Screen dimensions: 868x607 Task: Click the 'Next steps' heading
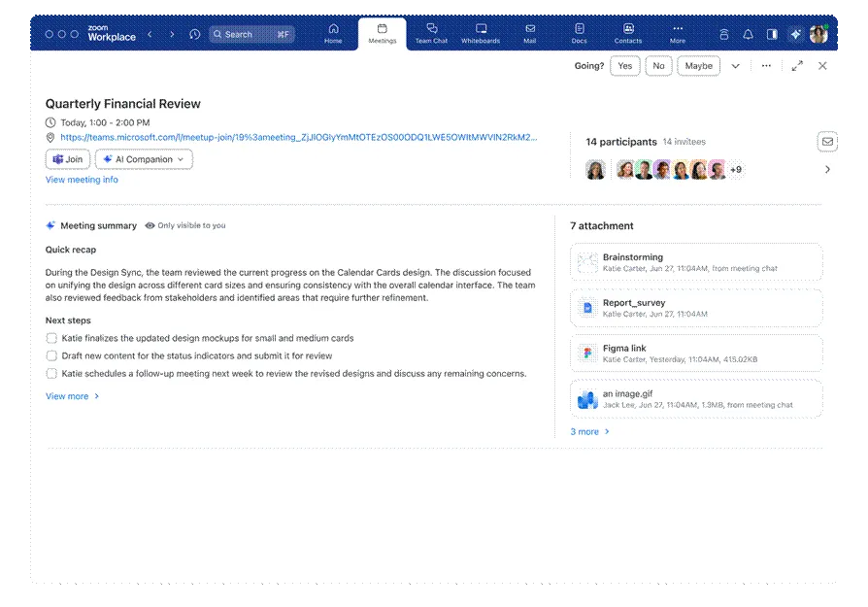[68, 320]
